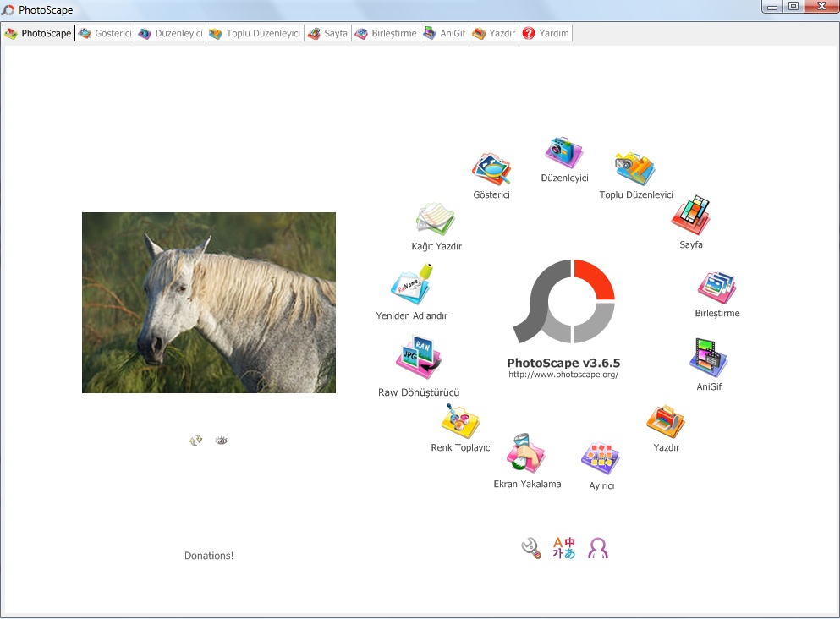Open the Yazdır printer icon in the circle
This screenshot has height=619, width=840.
point(666,421)
